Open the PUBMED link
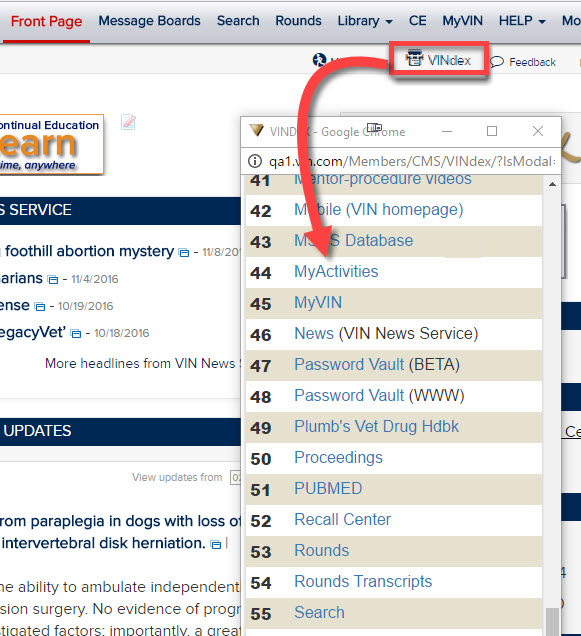581x636 pixels. 328,488
